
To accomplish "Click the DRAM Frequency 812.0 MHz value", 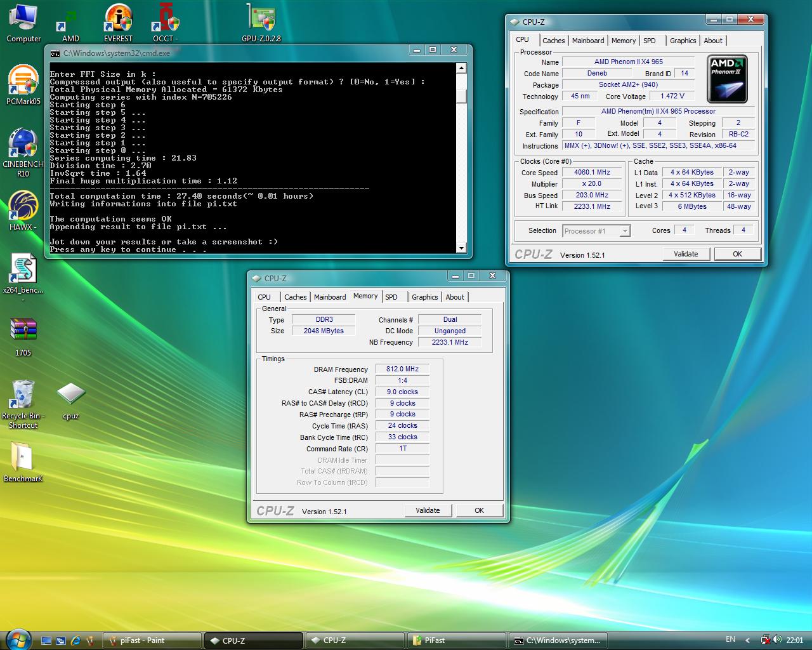I will coord(402,369).
